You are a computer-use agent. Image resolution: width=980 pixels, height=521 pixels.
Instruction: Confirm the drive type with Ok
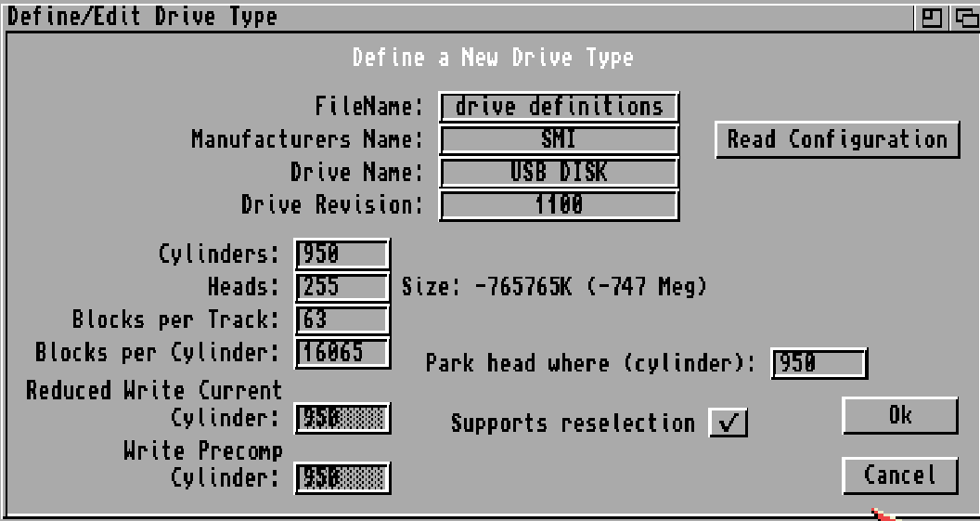coord(899,415)
